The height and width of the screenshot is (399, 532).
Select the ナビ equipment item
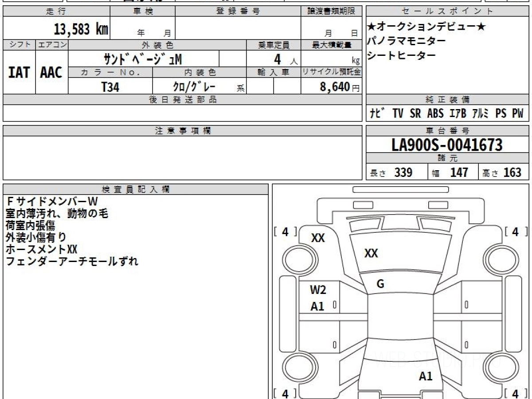377,113
